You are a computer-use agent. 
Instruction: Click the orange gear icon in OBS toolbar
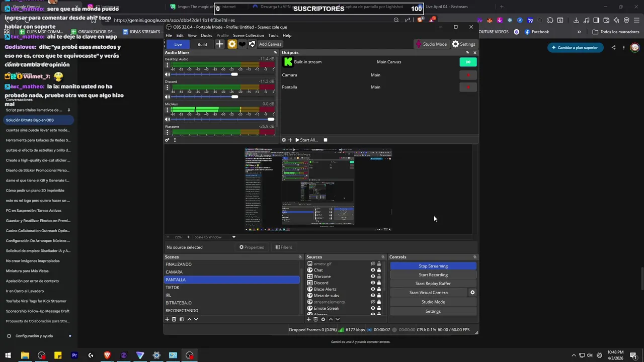[x=232, y=44]
